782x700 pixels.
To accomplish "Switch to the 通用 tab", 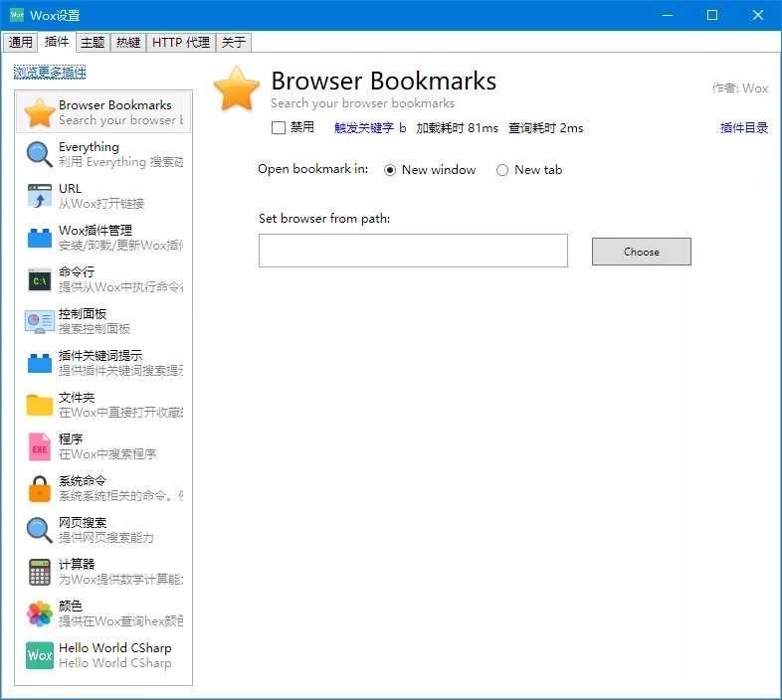I will pos(21,43).
